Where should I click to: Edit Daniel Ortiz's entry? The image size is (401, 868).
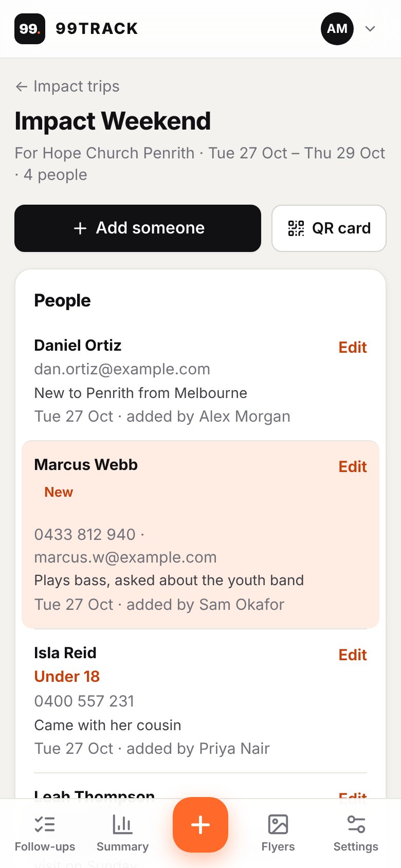(x=353, y=348)
